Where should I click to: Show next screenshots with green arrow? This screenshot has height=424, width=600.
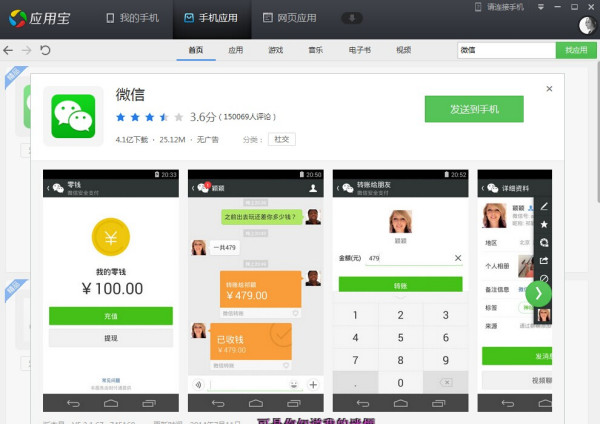[x=538, y=294]
